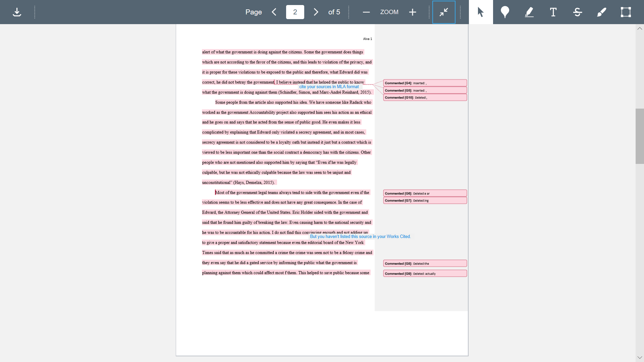Viewport: 644px width, 362px height.
Task: Open comment G7 Deleted:ing balloon
Action: (425, 200)
